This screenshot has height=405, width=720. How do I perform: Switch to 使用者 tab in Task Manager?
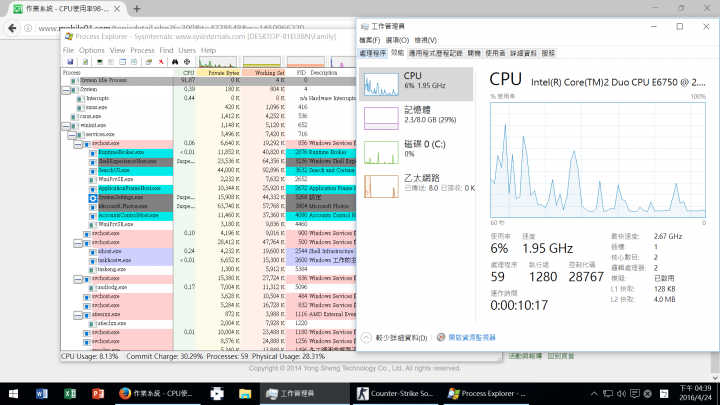pyautogui.click(x=495, y=53)
